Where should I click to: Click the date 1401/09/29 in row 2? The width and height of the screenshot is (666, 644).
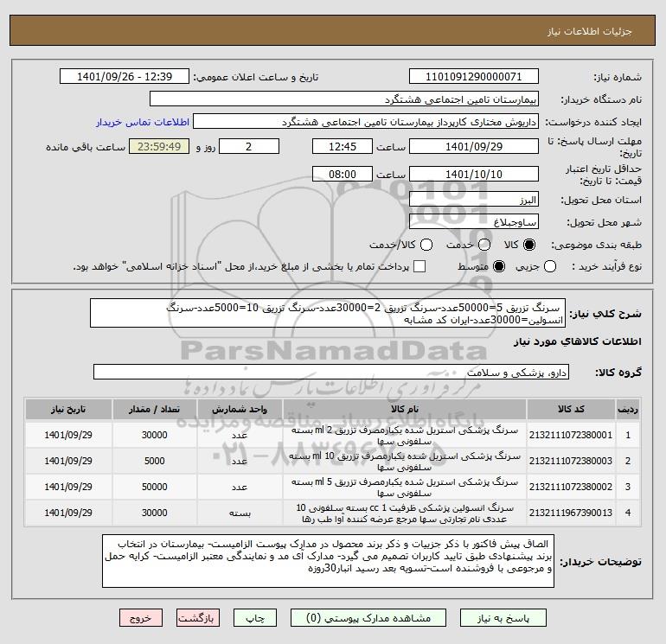[x=68, y=461]
